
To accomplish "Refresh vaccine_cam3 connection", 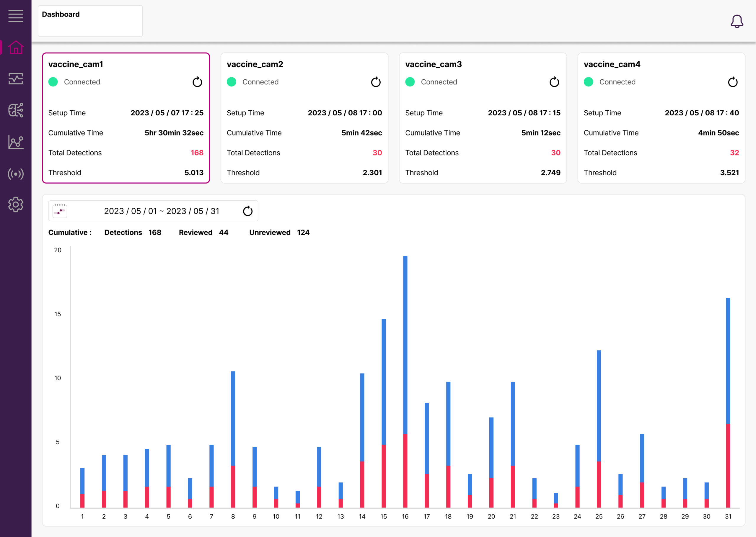I will coord(554,82).
